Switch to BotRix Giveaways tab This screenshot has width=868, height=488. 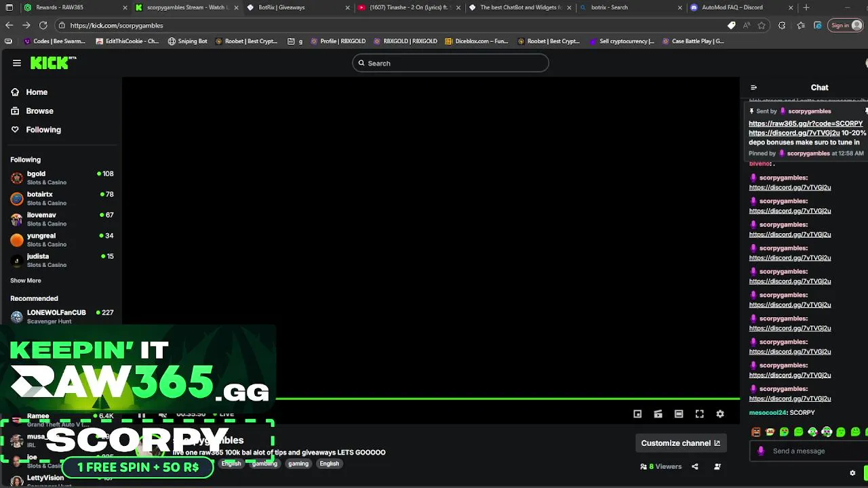tap(297, 7)
